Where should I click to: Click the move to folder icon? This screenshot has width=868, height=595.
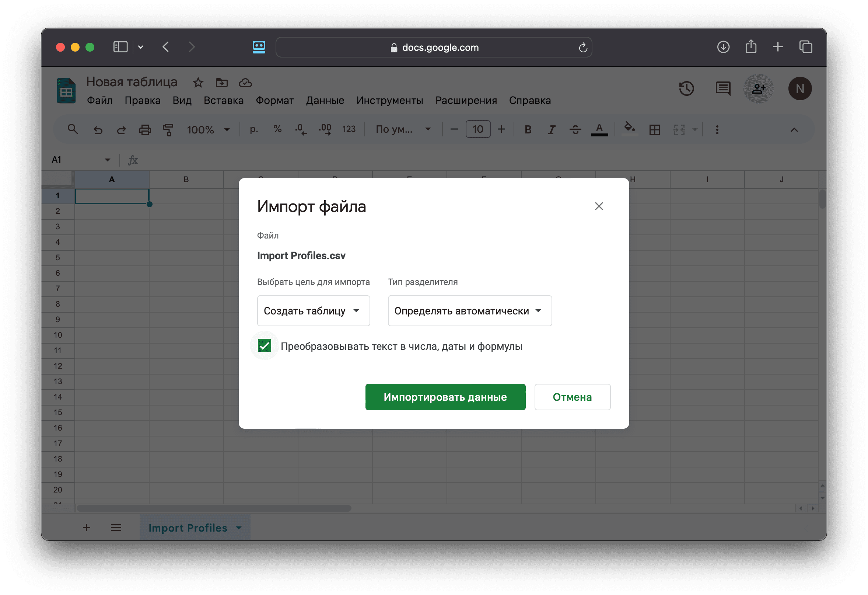point(221,83)
